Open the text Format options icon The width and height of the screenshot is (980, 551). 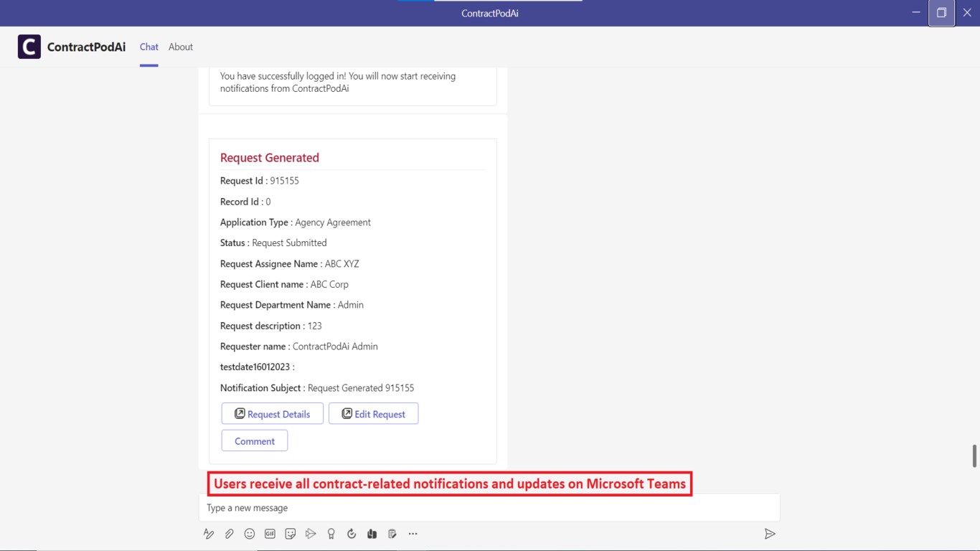[209, 534]
